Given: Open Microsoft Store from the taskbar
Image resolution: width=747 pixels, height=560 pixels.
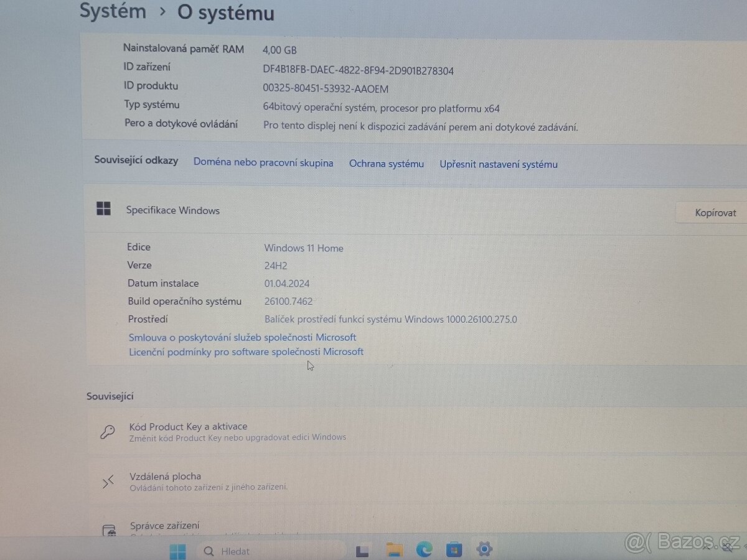Looking at the screenshot, I should (x=454, y=550).
